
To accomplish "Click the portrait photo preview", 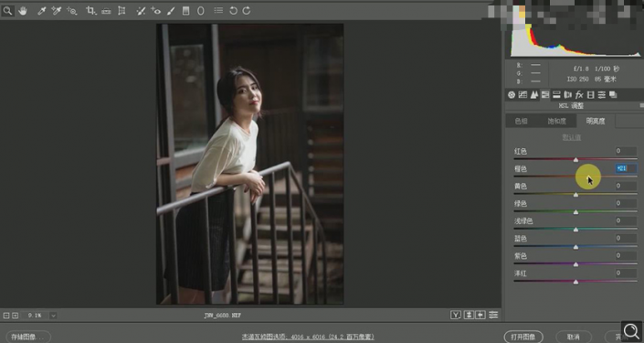I will pos(250,164).
